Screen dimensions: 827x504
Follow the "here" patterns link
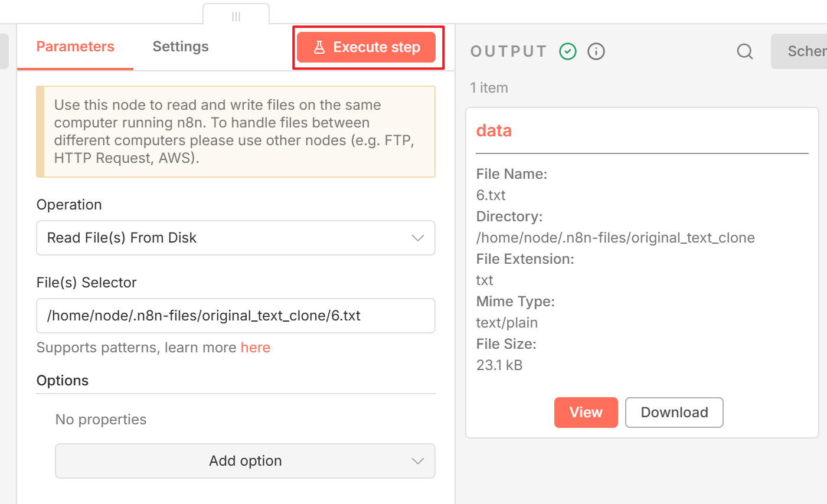(x=256, y=348)
